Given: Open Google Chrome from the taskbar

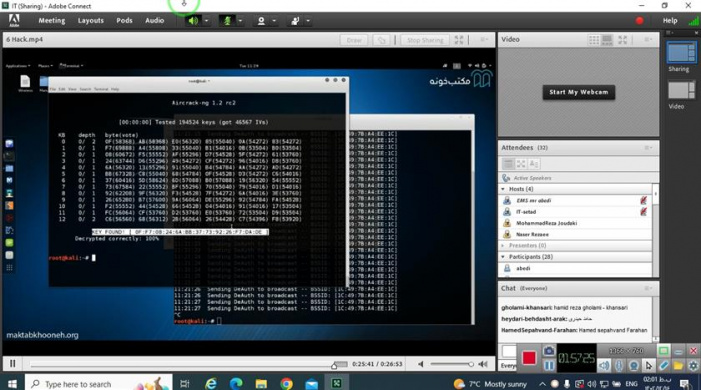Looking at the screenshot, I should click(x=287, y=383).
